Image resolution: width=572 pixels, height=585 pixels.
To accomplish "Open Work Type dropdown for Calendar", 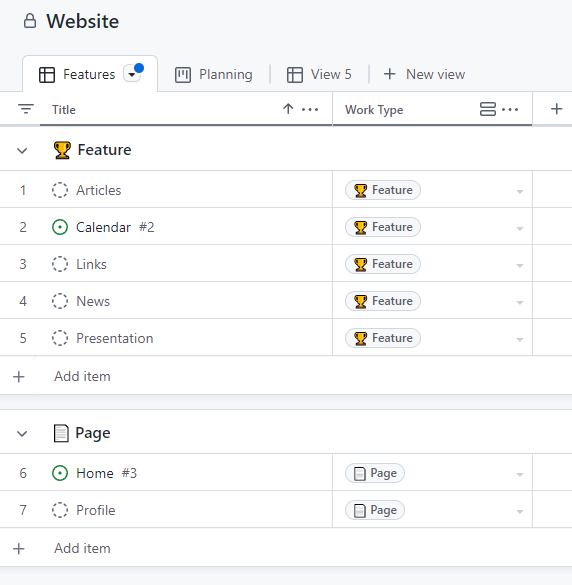I will (x=519, y=228).
